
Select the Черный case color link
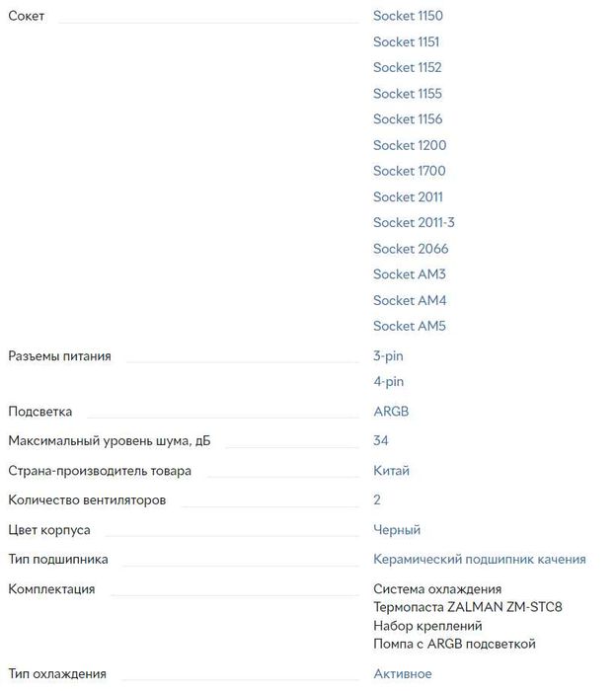click(397, 529)
